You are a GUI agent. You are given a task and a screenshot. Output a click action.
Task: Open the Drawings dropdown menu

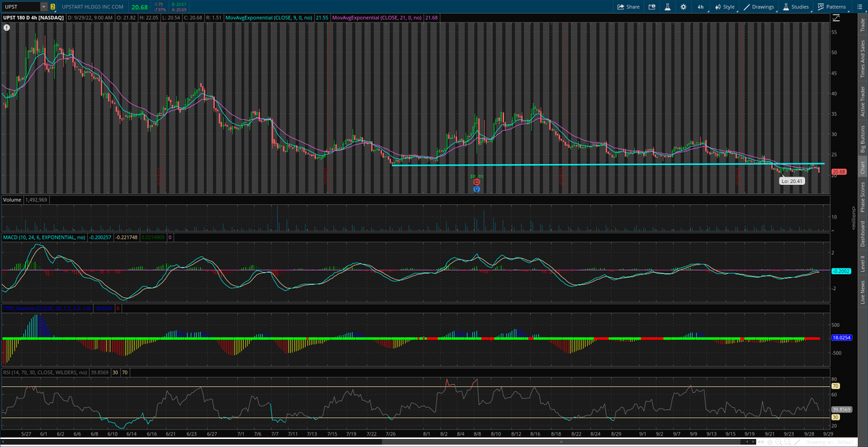758,7
